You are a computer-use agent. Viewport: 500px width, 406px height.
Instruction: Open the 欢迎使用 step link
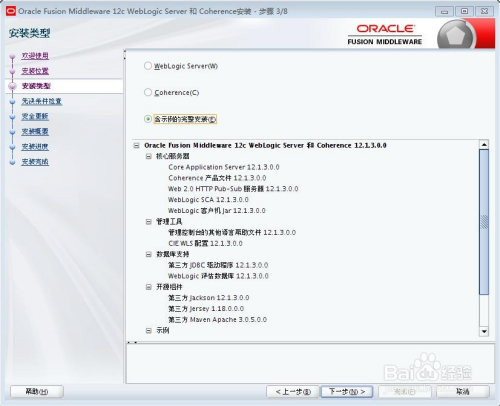[35, 56]
